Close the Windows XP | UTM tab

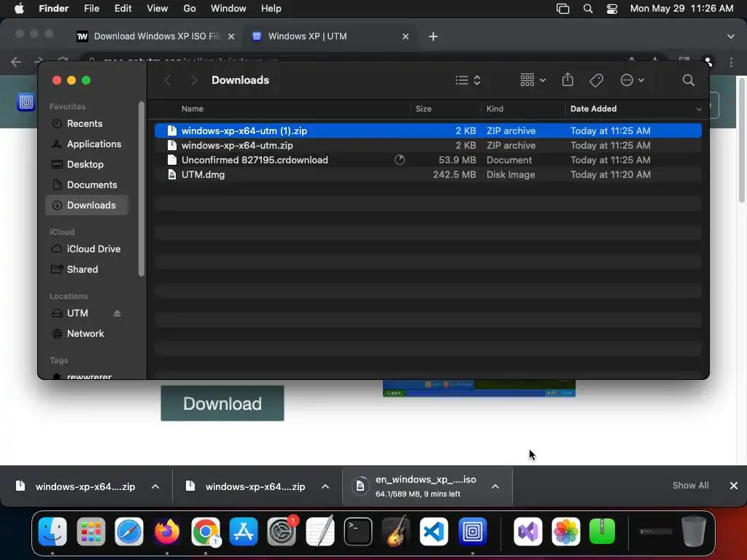click(406, 36)
